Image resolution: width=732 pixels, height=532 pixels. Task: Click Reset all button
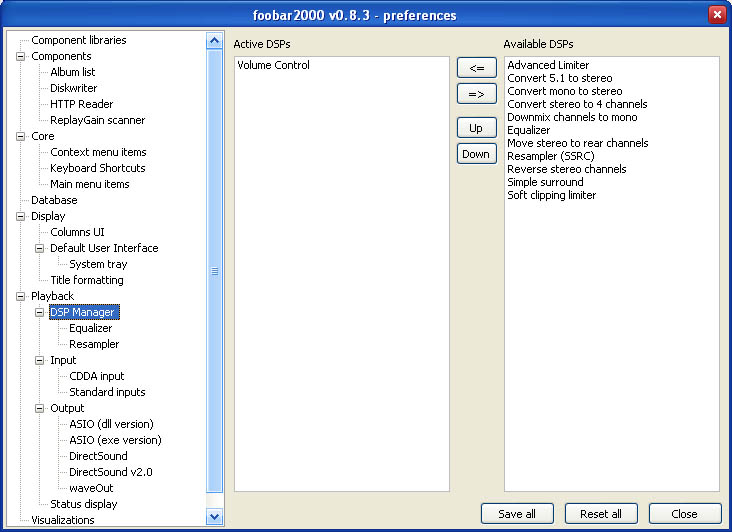click(601, 514)
